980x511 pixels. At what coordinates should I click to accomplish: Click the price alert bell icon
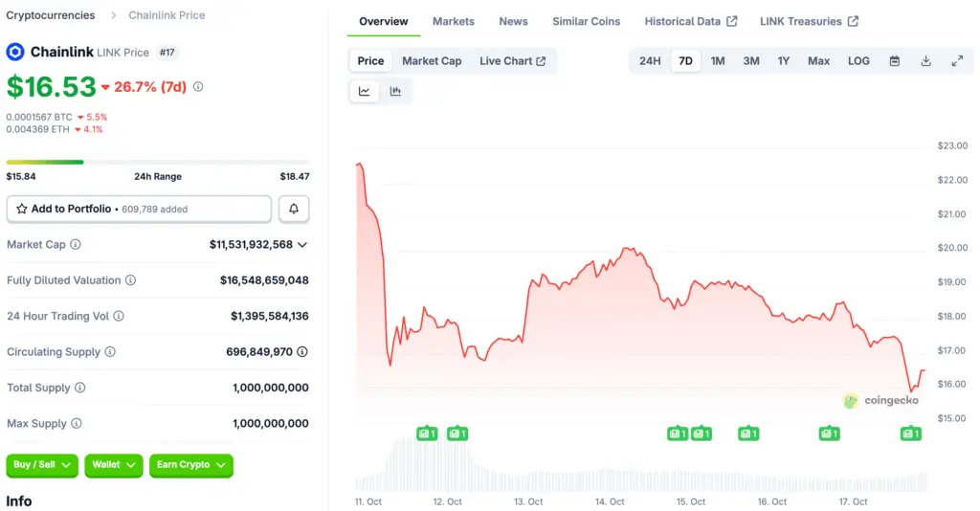pyautogui.click(x=294, y=209)
